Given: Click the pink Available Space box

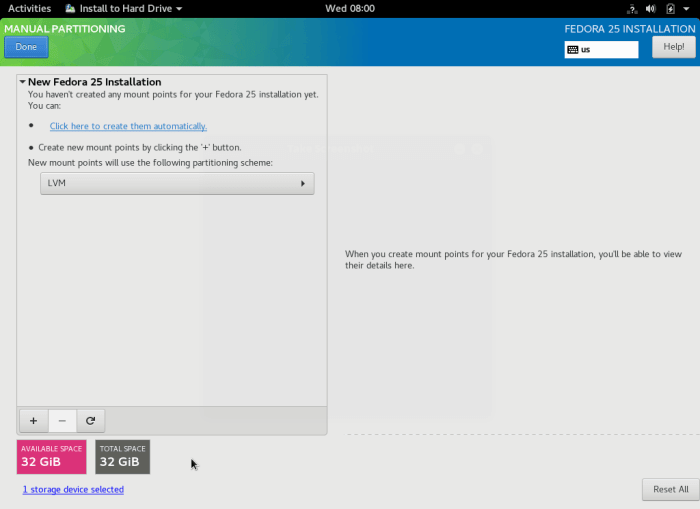Looking at the screenshot, I should coord(51,457).
